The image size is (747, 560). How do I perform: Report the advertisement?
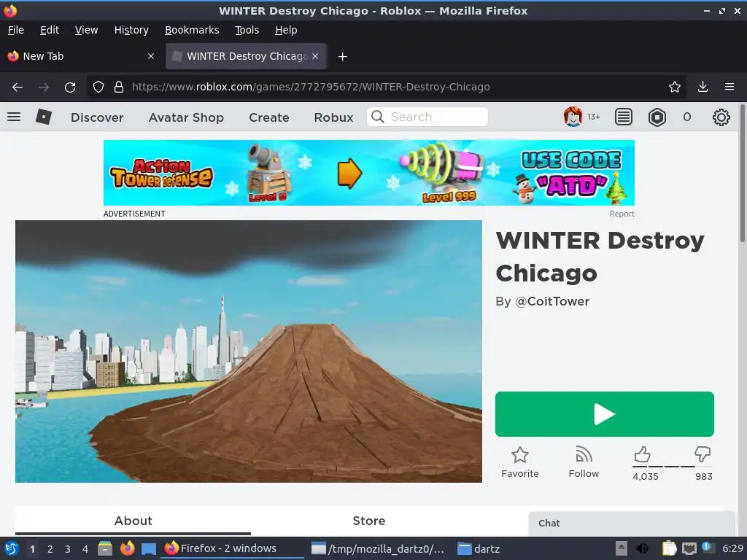622,214
